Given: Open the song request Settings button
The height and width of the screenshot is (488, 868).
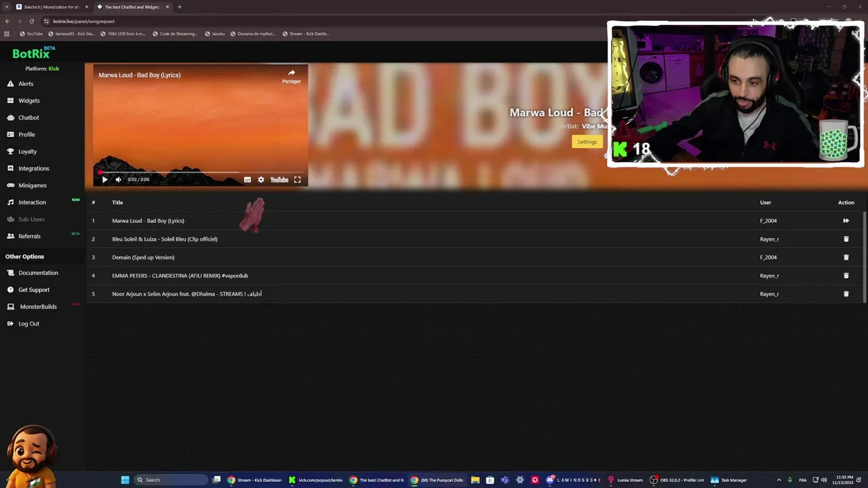Looking at the screenshot, I should 587,142.
